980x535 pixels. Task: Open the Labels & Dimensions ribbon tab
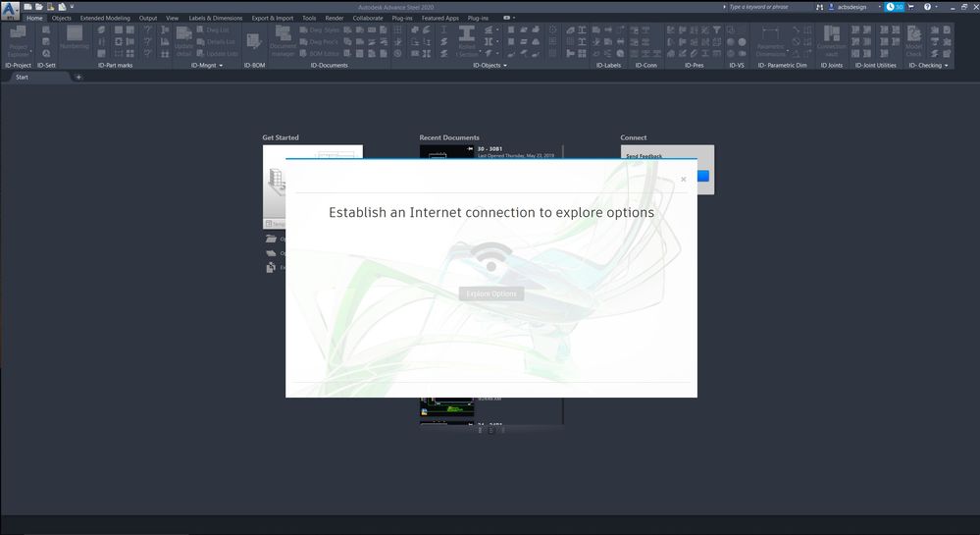[x=216, y=18]
